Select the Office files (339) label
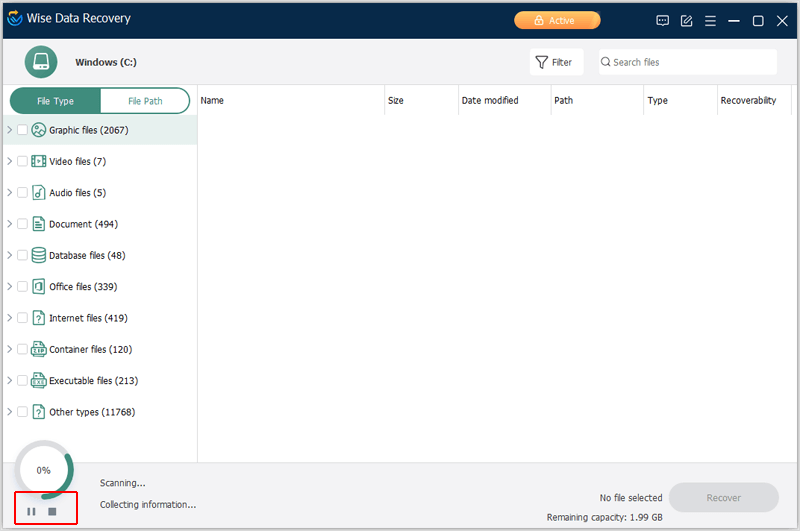 tap(83, 287)
